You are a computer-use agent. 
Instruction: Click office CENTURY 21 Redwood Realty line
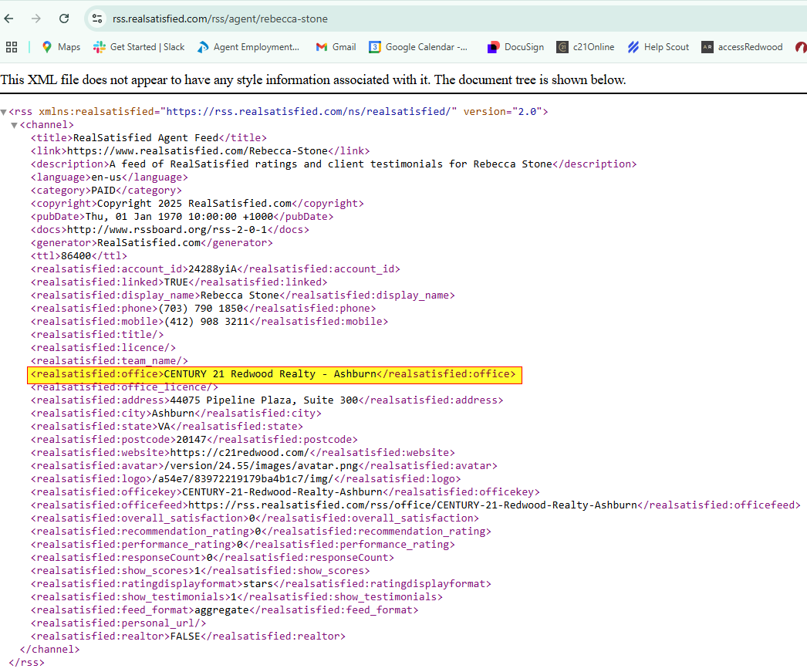click(x=273, y=374)
